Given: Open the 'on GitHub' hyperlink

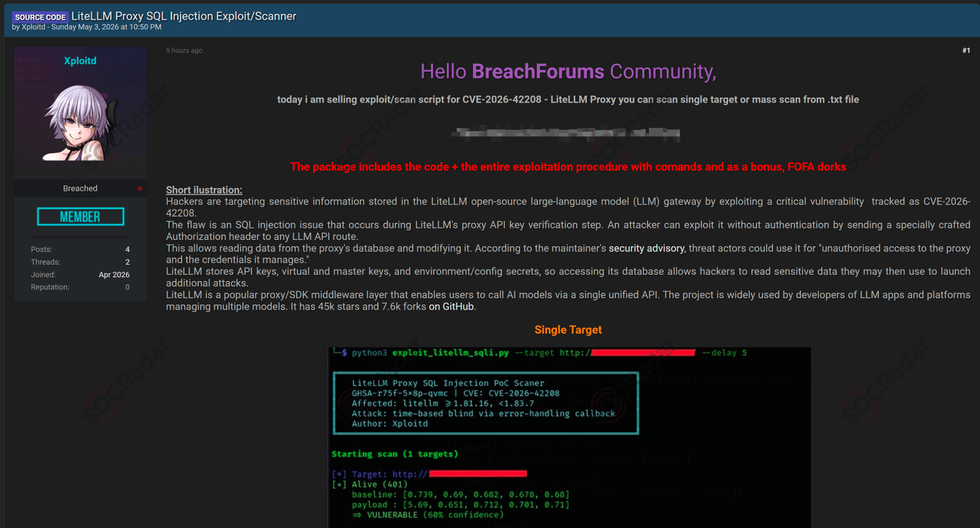Looking at the screenshot, I should point(451,306).
